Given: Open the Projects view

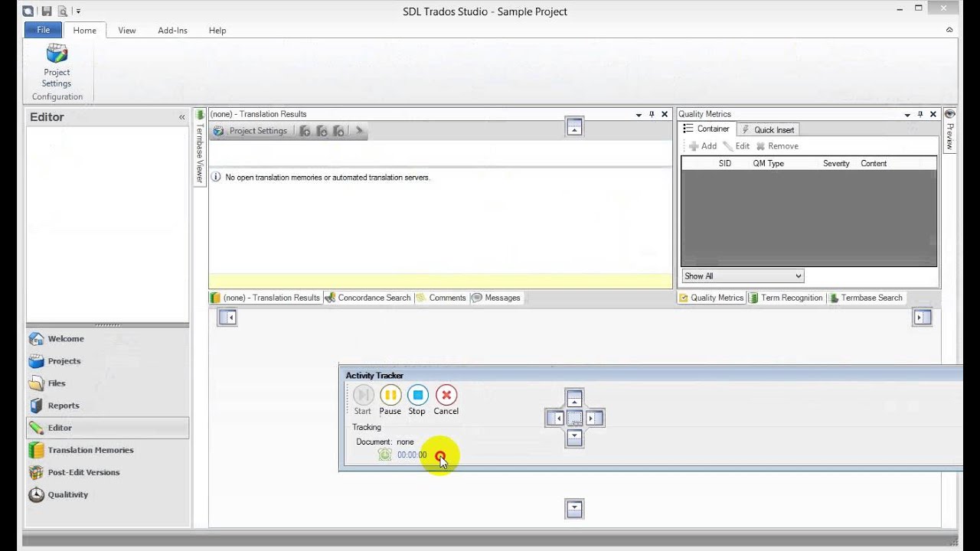Looking at the screenshot, I should tap(107, 361).
